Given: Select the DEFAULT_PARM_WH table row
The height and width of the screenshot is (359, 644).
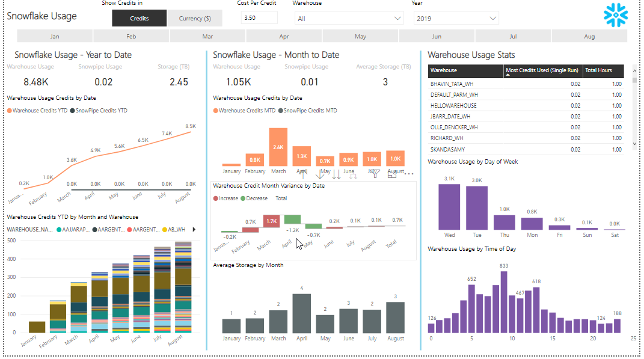Looking at the screenshot, I should pos(526,94).
